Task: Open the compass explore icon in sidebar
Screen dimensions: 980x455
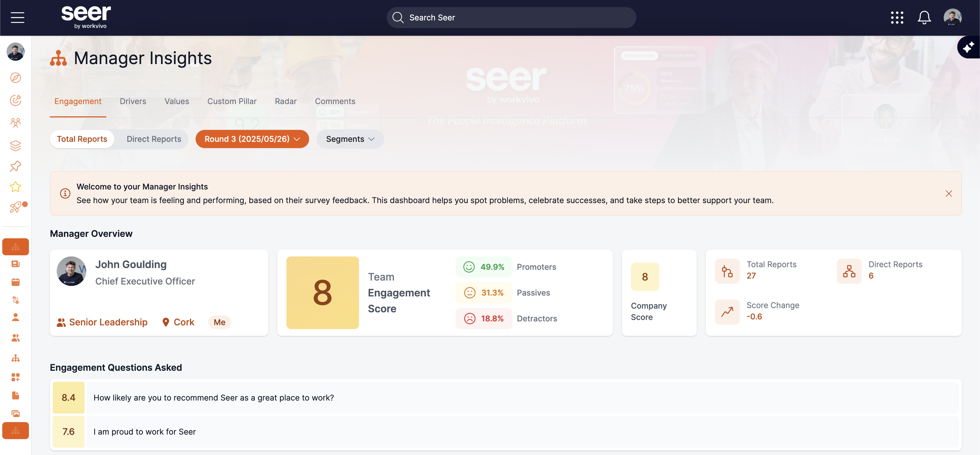Action: click(x=16, y=78)
